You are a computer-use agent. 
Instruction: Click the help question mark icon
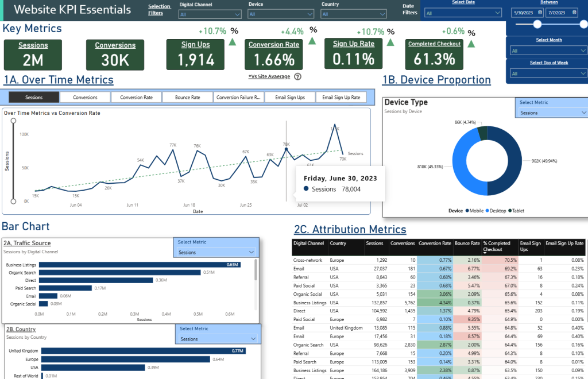point(297,76)
